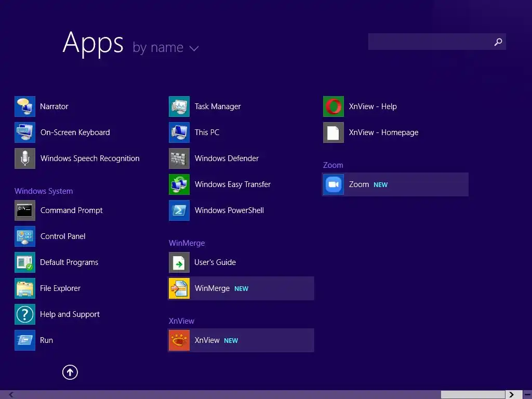Open the Run dialog icon

25,340
